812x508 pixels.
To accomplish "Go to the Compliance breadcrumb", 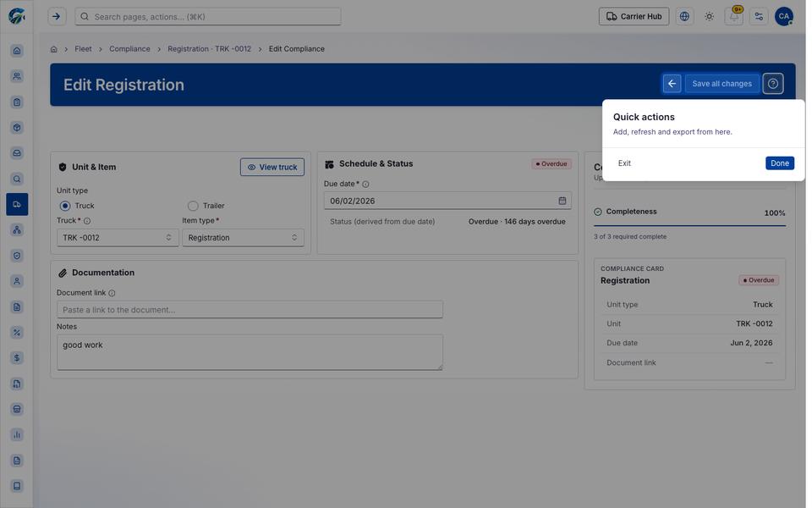I will [129, 49].
